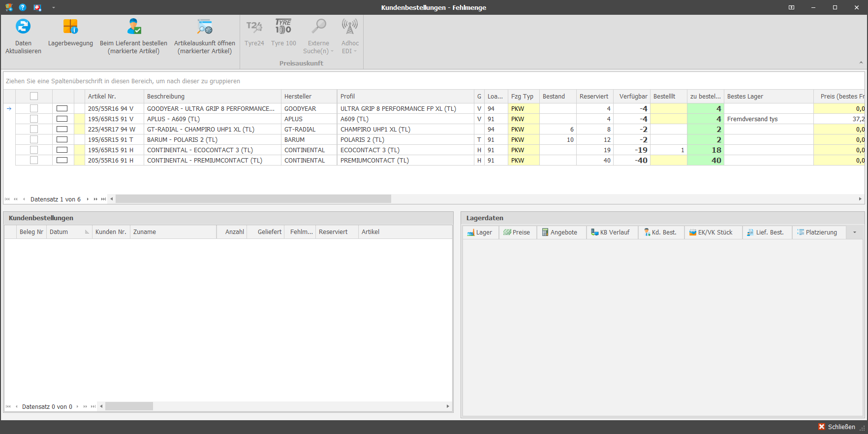This screenshot has height=434, width=868.
Task: Click the Tyre 100 icon
Action: (283, 33)
